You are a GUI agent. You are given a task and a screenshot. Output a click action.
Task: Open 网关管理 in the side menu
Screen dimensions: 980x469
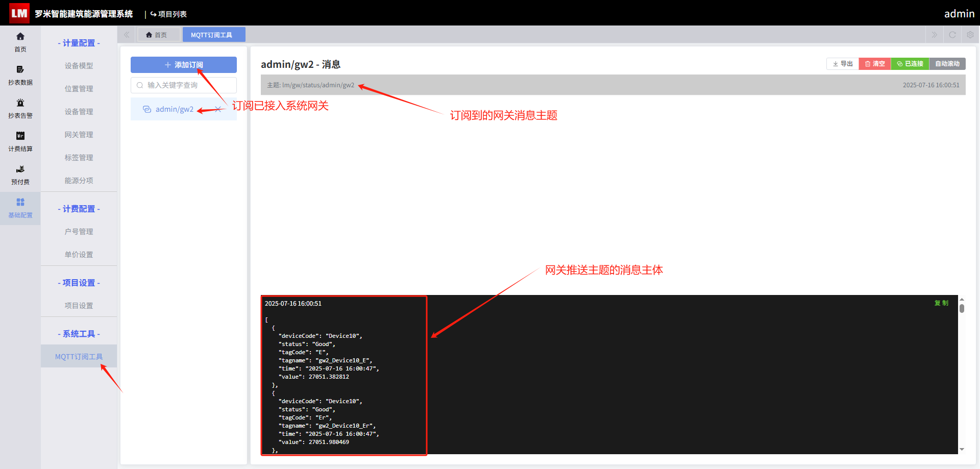tap(79, 135)
